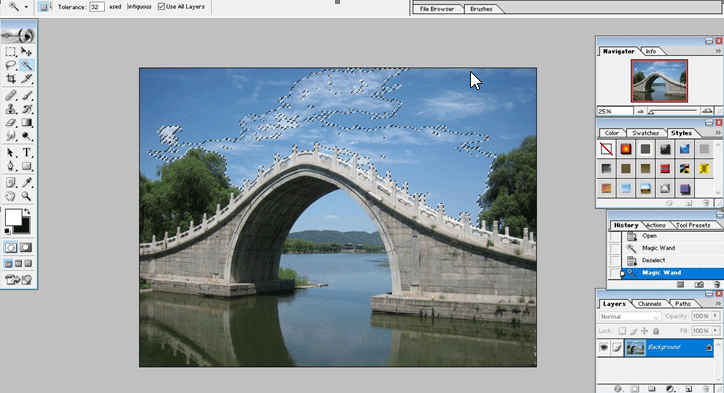Switch to the Channels tab
This screenshot has height=393, width=724.
click(649, 304)
